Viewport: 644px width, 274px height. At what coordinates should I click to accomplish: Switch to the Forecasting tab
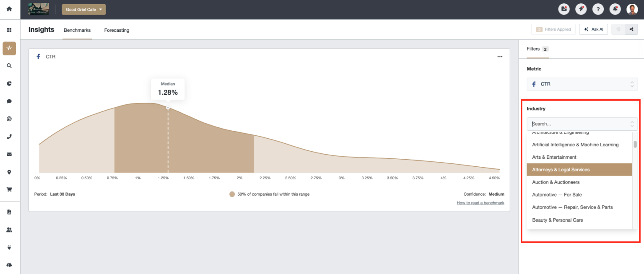tap(117, 30)
